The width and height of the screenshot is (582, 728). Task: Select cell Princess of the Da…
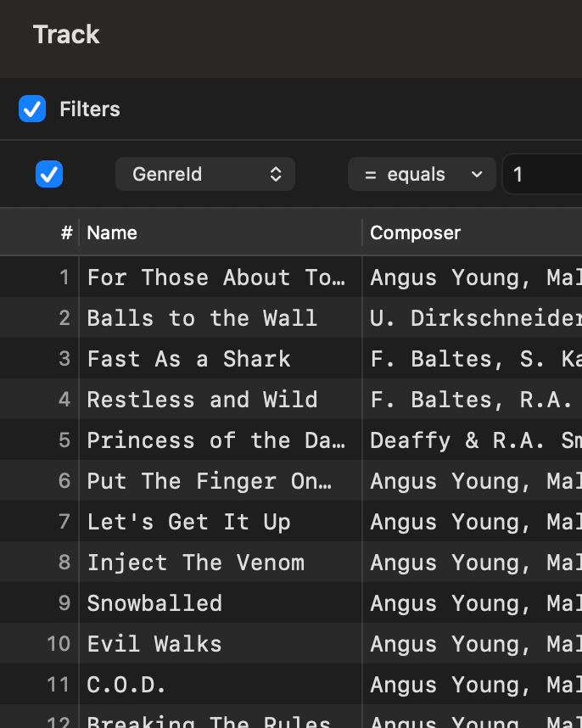point(221,440)
